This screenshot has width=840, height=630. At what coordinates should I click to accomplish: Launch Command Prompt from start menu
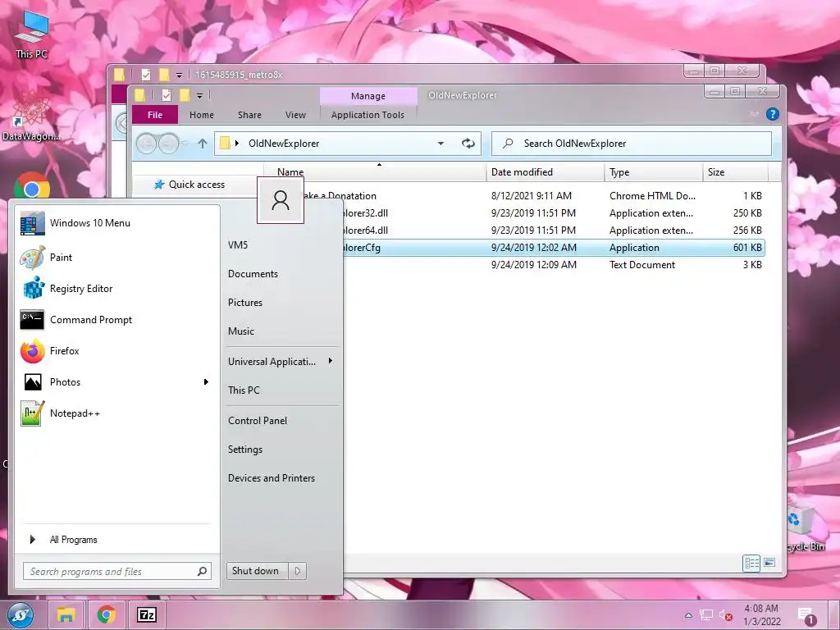117,320
